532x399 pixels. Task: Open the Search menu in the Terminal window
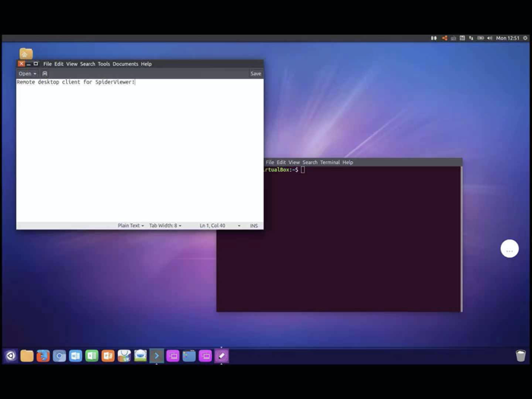310,162
